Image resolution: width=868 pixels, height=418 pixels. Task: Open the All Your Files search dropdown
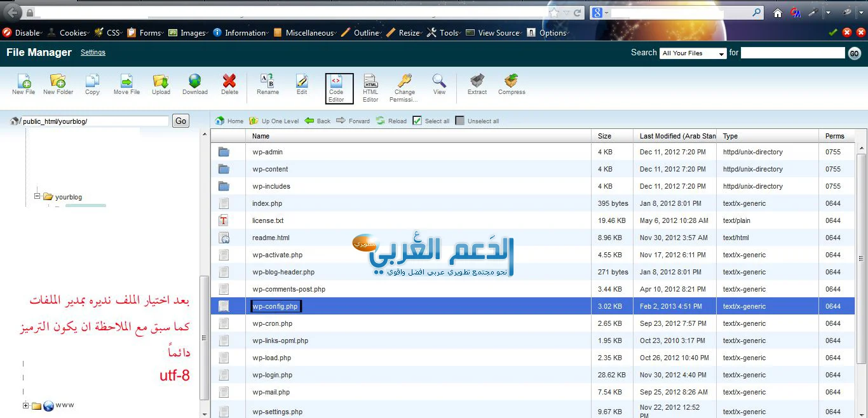(693, 53)
